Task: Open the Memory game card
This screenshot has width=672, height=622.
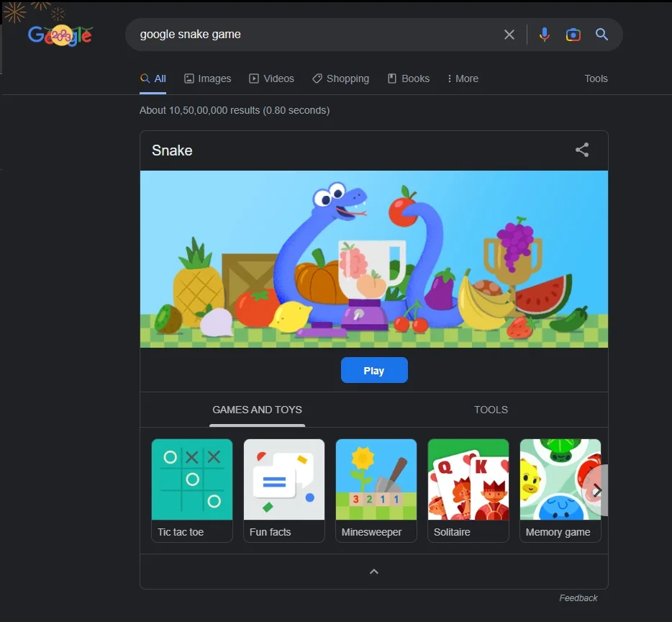Action: [x=560, y=490]
